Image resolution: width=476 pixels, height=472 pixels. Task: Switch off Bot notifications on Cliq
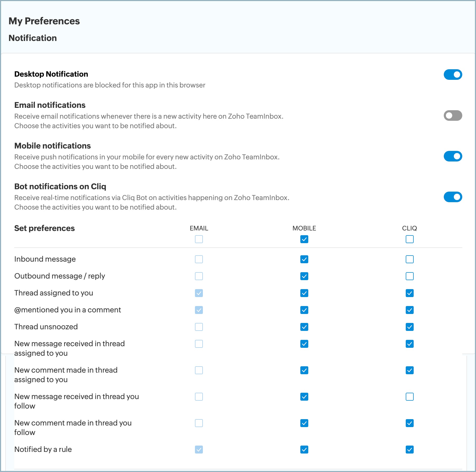coord(453,197)
